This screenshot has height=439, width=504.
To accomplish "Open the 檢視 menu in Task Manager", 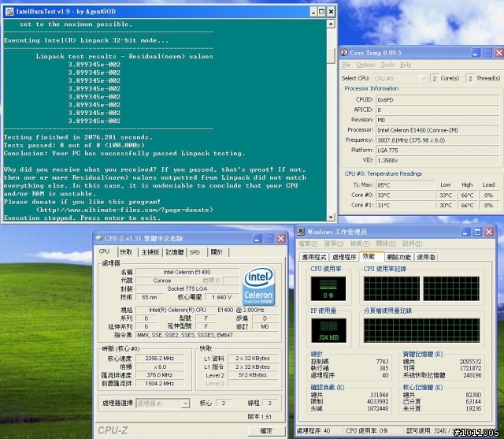I will (x=360, y=244).
